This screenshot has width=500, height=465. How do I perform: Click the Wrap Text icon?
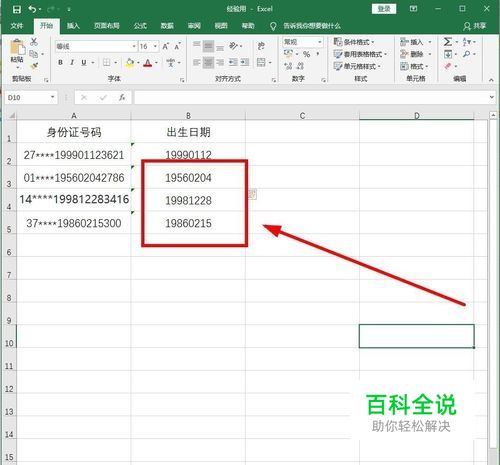(261, 46)
